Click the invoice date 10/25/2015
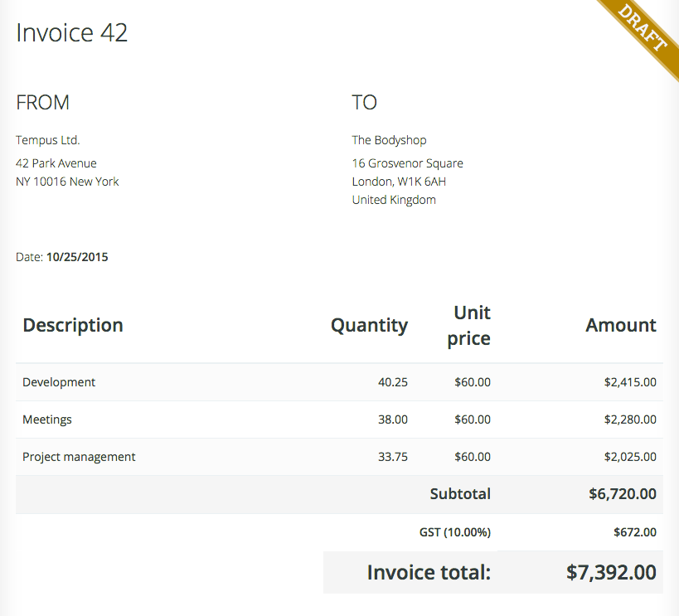 [x=77, y=257]
